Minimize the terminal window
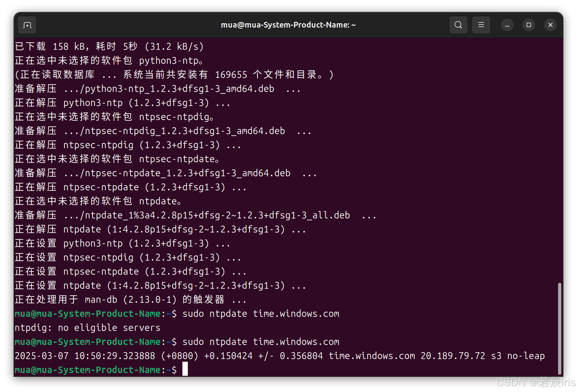 (x=507, y=25)
